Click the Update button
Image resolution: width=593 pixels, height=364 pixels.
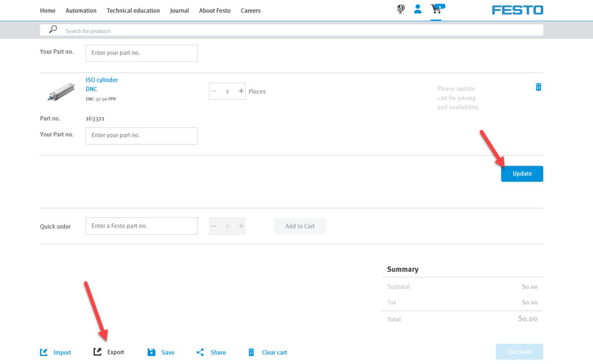[522, 174]
